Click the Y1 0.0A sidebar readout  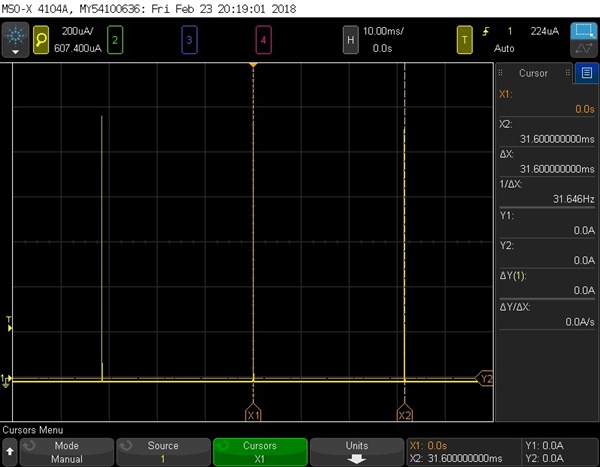coord(584,230)
